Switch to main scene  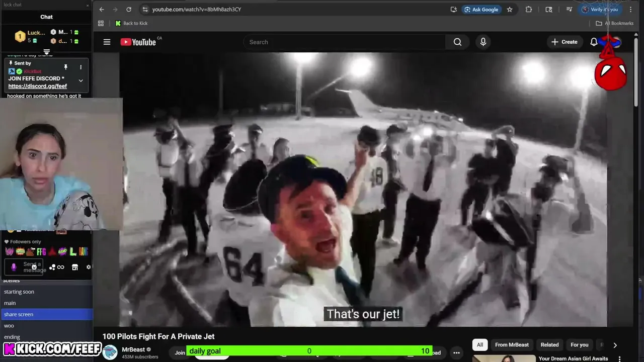coord(46,303)
